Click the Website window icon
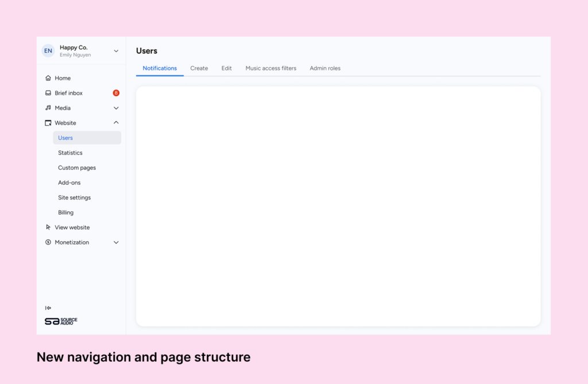Viewport: 588px width, 384px height. [x=48, y=123]
